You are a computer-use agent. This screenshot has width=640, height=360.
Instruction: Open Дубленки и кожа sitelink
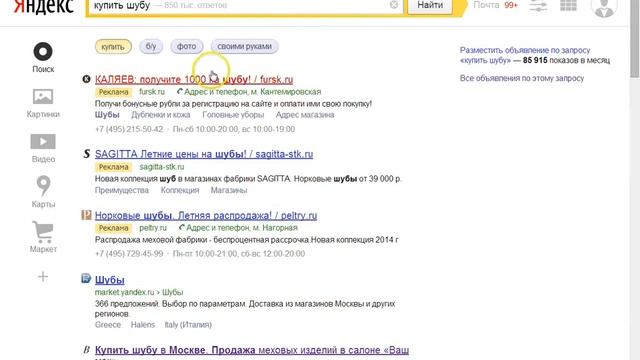[160, 115]
